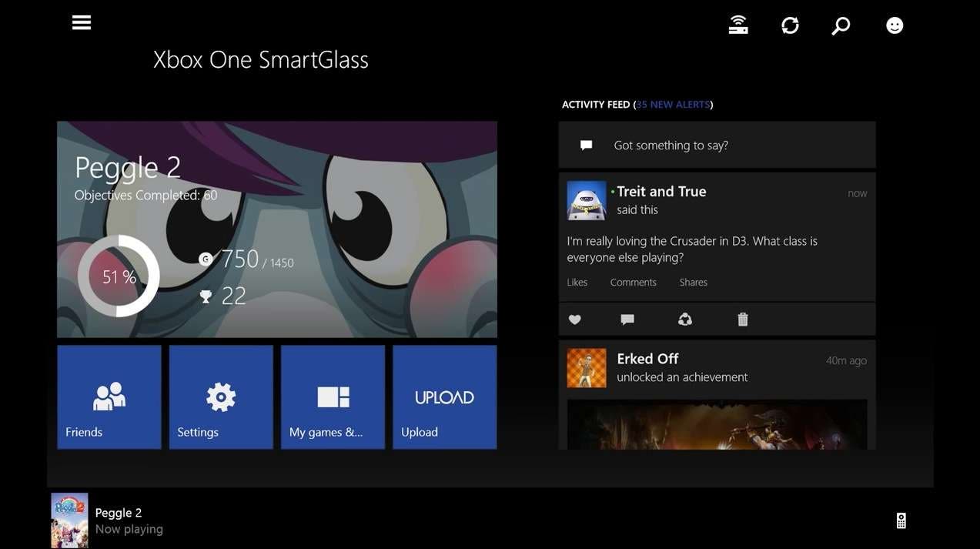Open the remote control icon
This screenshot has width=980, height=549.
click(x=901, y=521)
